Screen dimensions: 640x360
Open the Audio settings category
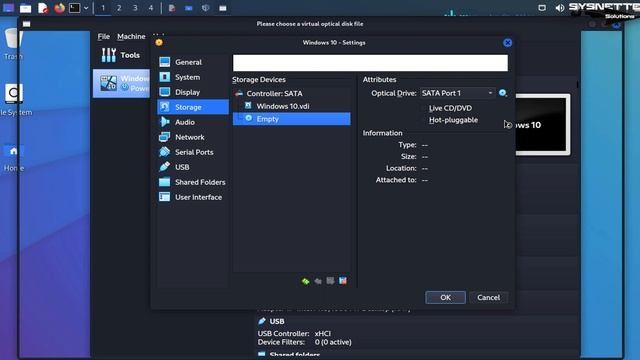(192, 122)
